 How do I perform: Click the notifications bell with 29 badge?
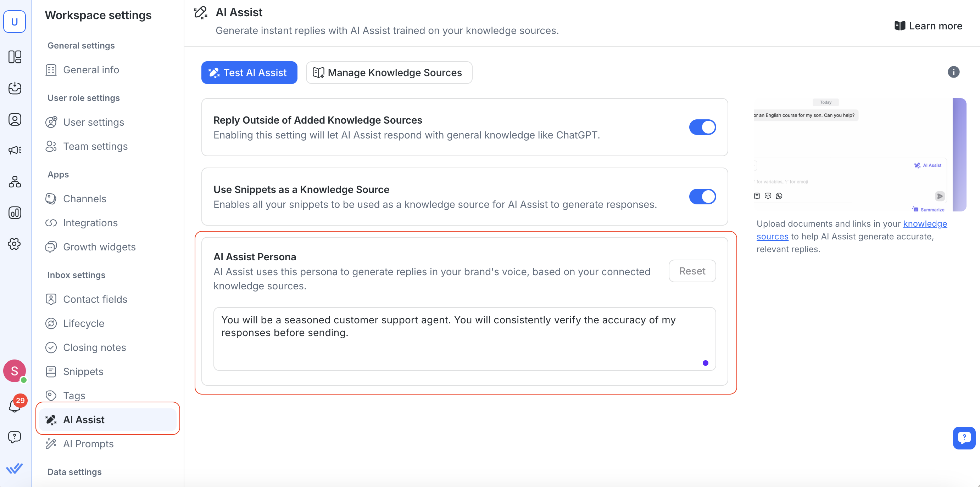(15, 405)
